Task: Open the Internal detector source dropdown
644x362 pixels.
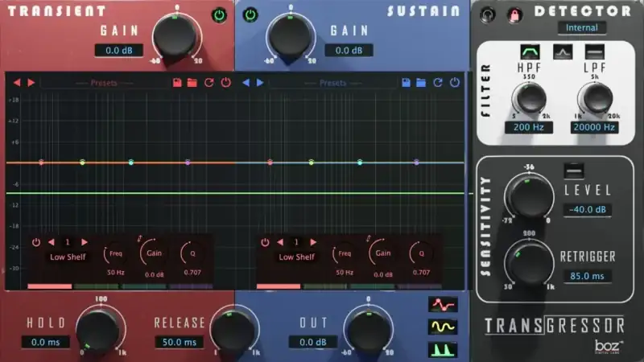Action: (581, 28)
